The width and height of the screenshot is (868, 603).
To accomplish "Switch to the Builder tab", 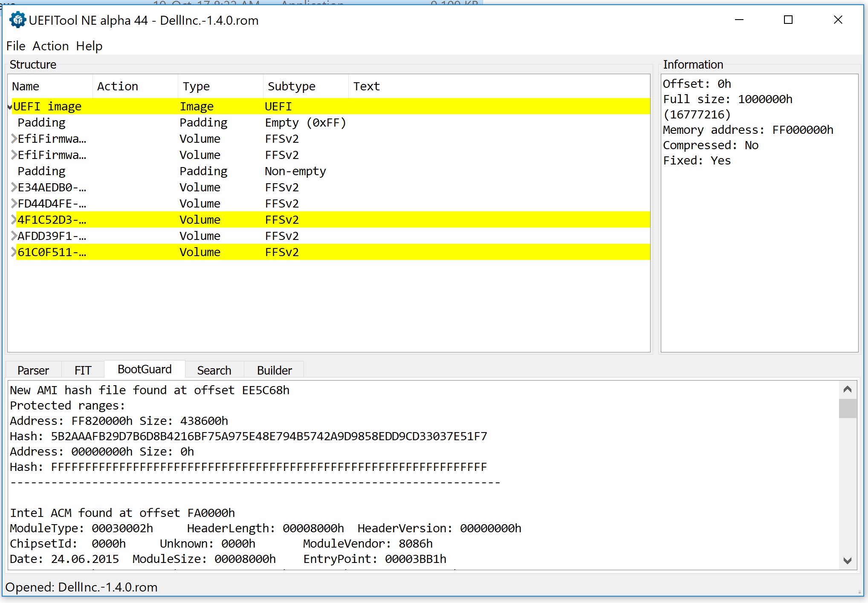I will 274,370.
